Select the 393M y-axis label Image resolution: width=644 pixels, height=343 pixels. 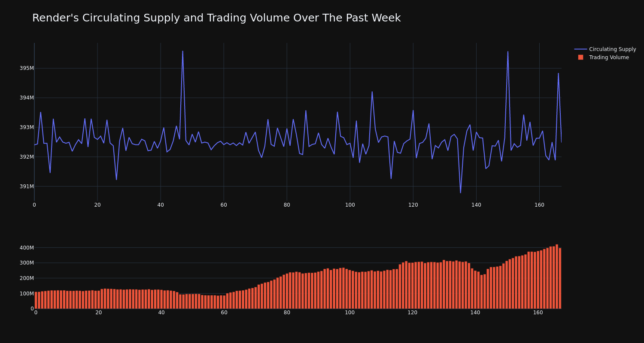coord(27,127)
